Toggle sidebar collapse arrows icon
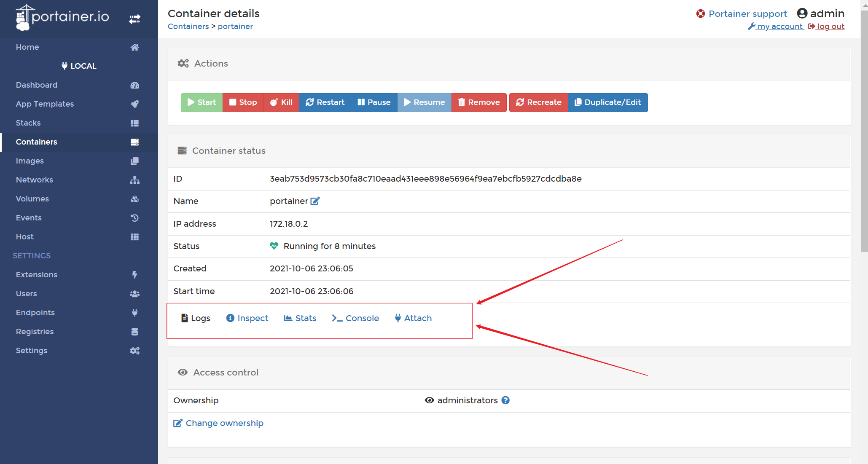Screen dimensions: 868x464 point(134,19)
